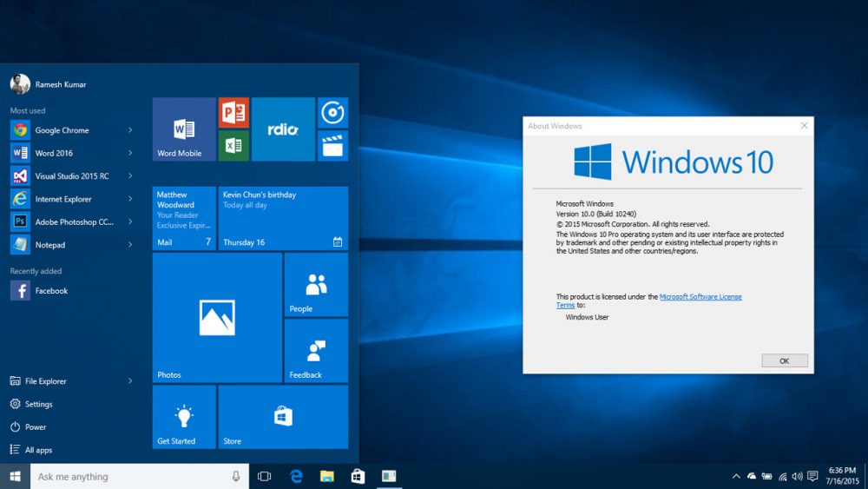This screenshot has height=489, width=868.
Task: Launch Notepad from Most used
Action: [x=72, y=245]
